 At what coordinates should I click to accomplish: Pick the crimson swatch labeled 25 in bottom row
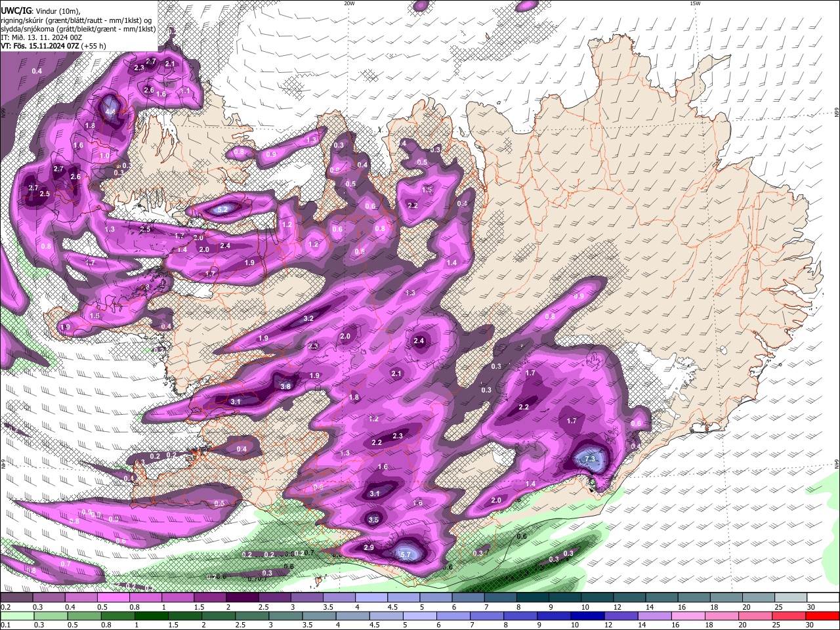[x=789, y=616]
